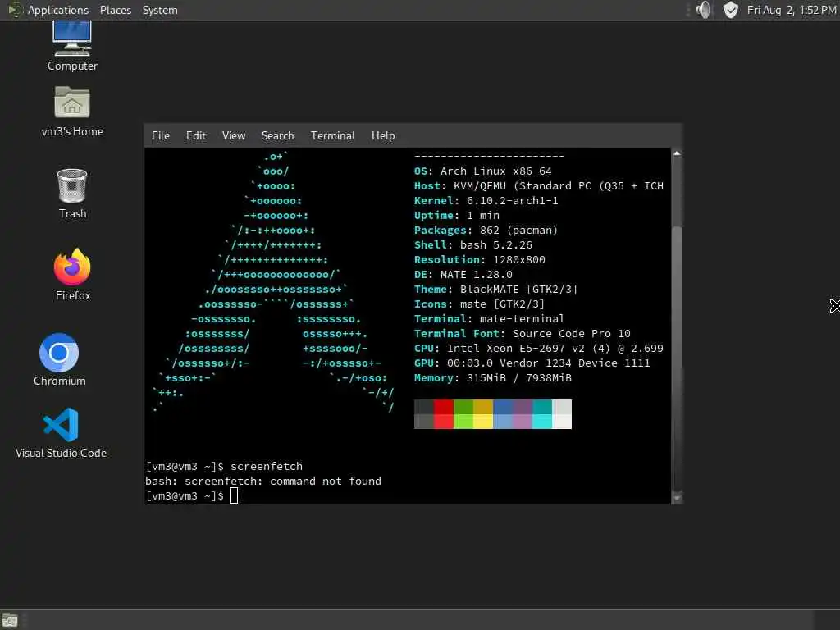The width and height of the screenshot is (840, 630).
Task: Open the terminal Edit menu
Action: click(x=195, y=135)
